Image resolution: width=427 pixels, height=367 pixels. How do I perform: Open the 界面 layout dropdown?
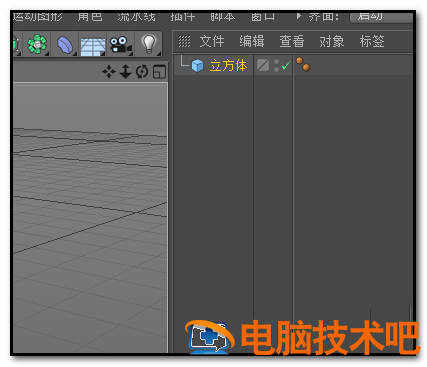(382, 17)
